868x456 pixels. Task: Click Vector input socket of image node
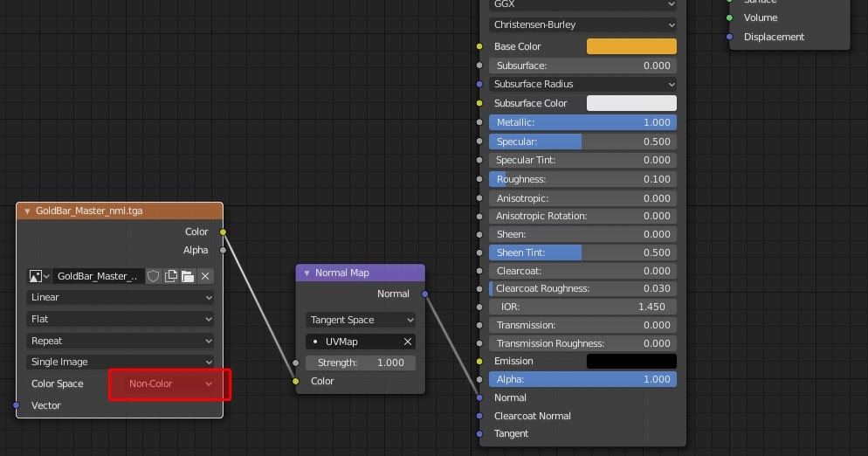click(x=17, y=405)
